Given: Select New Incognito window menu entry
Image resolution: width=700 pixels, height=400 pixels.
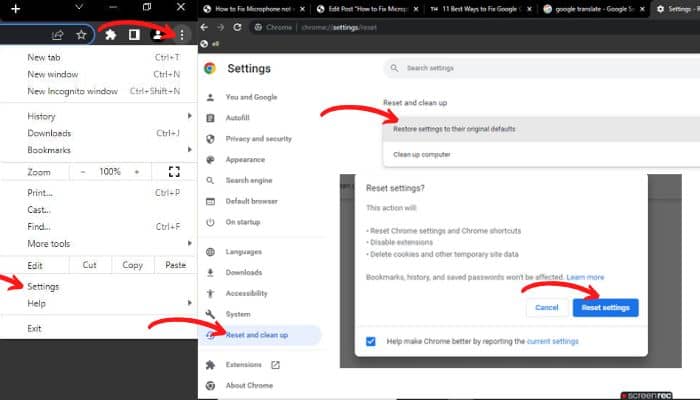Looking at the screenshot, I should (98, 91).
